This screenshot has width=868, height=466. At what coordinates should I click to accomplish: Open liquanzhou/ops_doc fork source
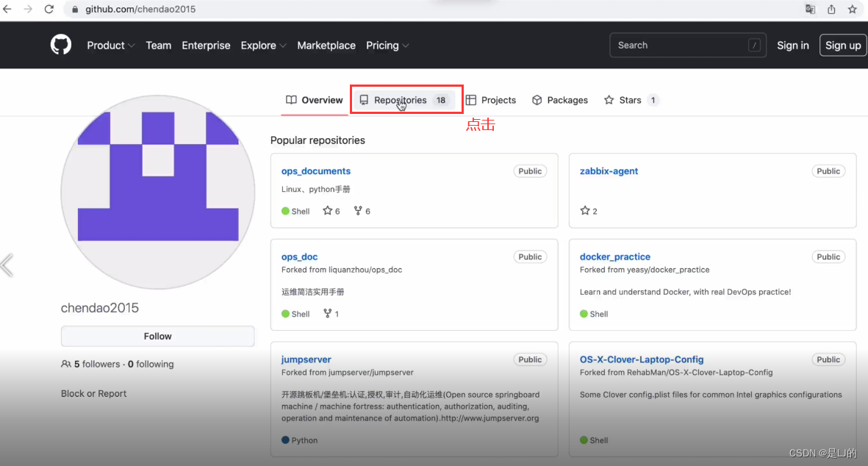coord(365,270)
